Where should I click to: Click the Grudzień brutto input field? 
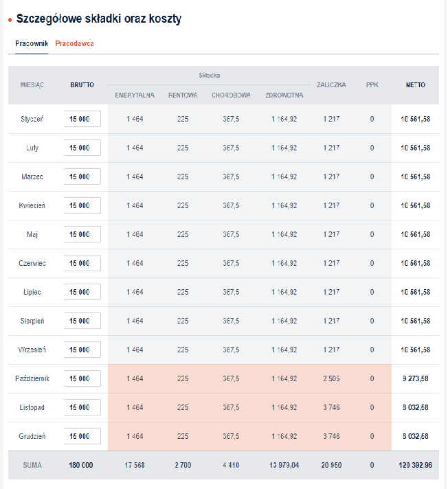click(82, 436)
